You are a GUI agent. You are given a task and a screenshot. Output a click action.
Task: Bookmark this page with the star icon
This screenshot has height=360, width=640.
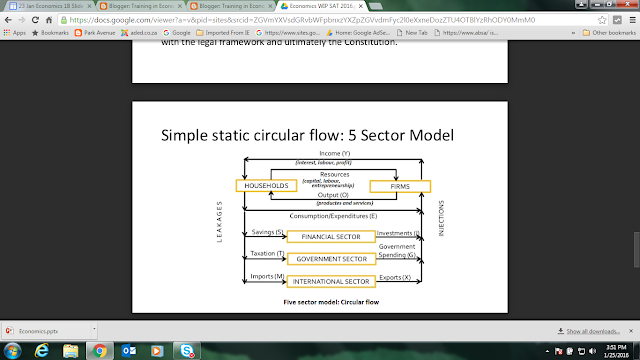coord(602,20)
